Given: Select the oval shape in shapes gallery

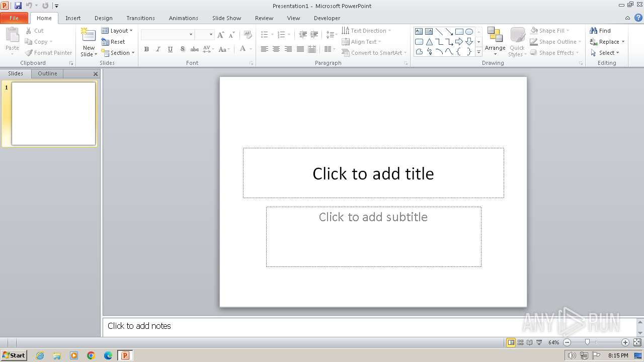Looking at the screenshot, I should [469, 31].
